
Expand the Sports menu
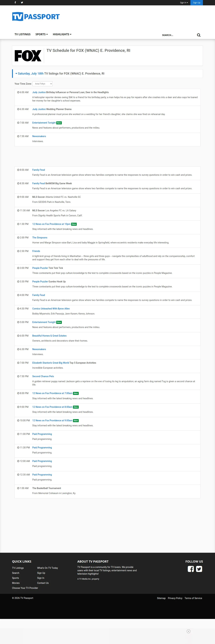tap(42, 34)
